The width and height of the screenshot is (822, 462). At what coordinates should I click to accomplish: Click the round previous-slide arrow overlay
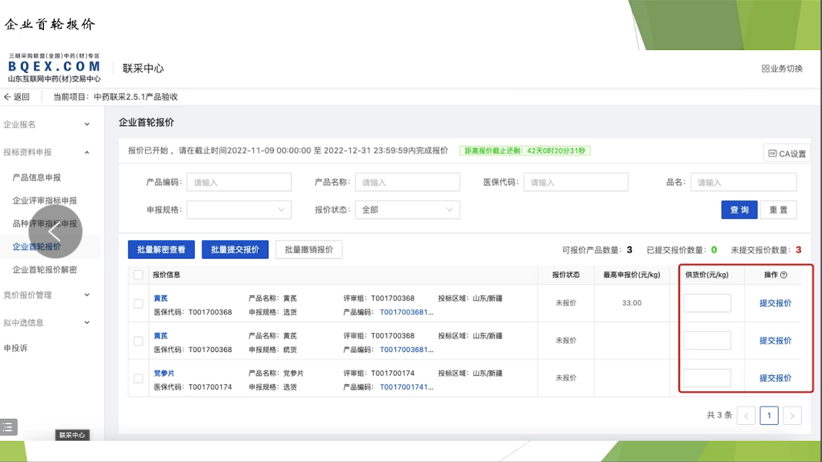[56, 233]
